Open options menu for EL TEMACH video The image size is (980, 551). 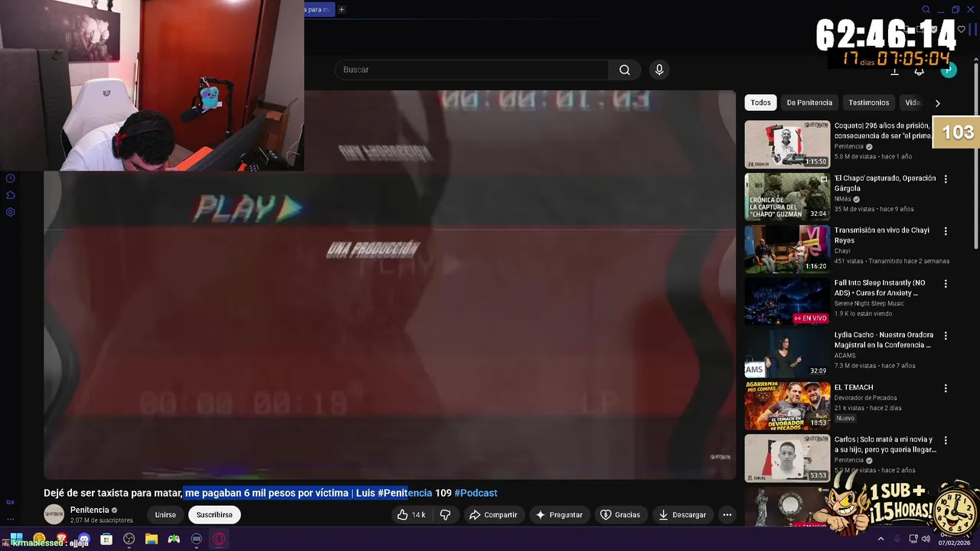point(946,388)
